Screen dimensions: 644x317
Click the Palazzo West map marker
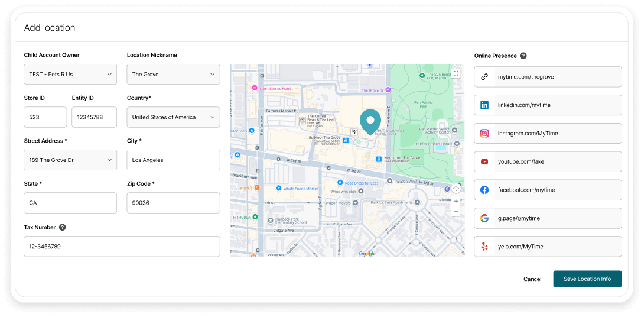coord(389,180)
